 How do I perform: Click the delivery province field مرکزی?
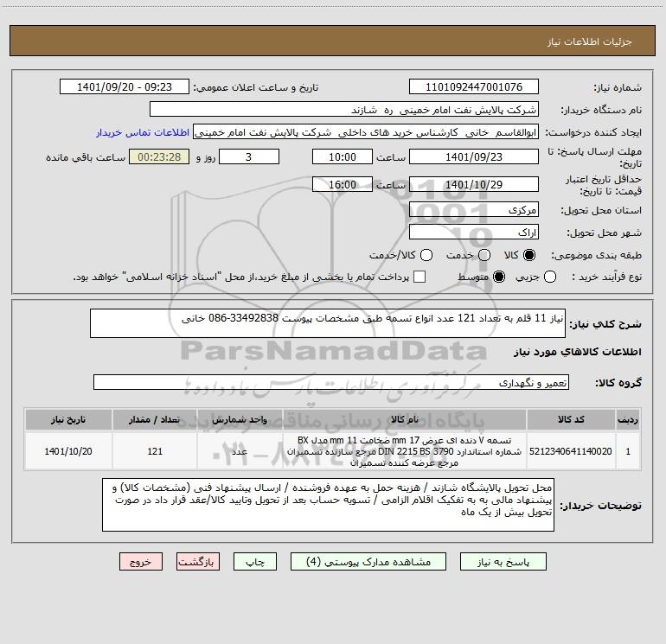tap(474, 210)
